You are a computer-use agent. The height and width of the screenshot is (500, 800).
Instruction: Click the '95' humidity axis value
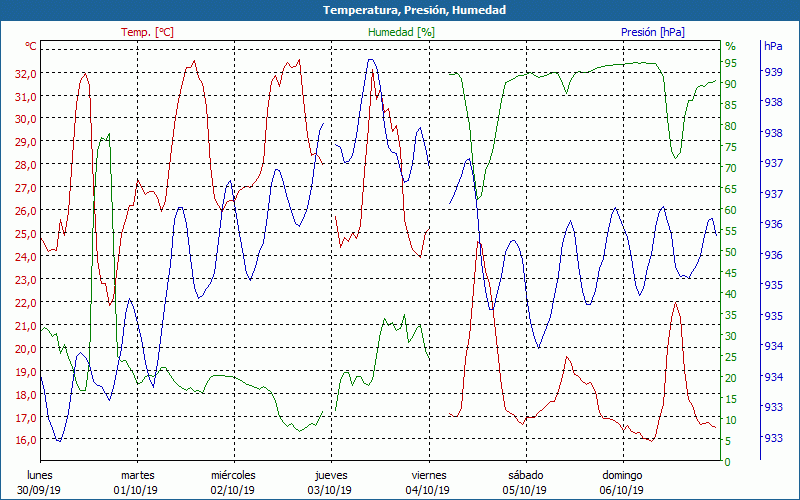click(731, 63)
